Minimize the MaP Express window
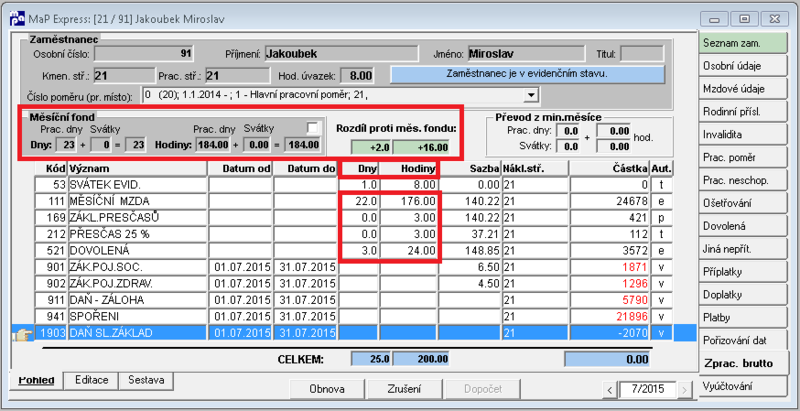The width and height of the screenshot is (800, 411). point(713,19)
